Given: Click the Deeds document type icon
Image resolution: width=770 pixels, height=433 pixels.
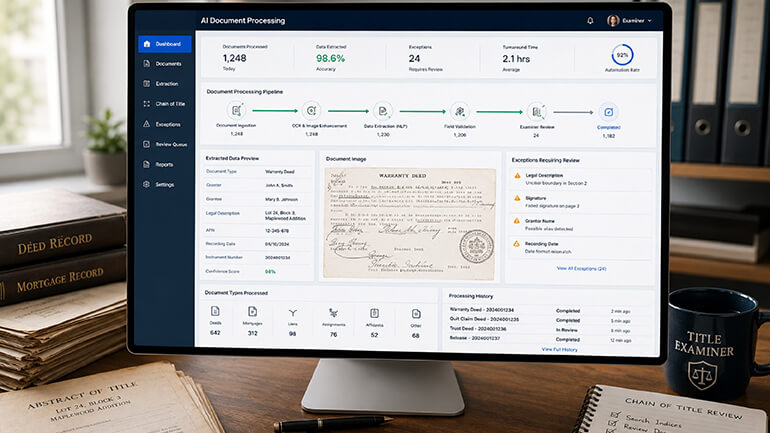Looking at the screenshot, I should (215, 311).
